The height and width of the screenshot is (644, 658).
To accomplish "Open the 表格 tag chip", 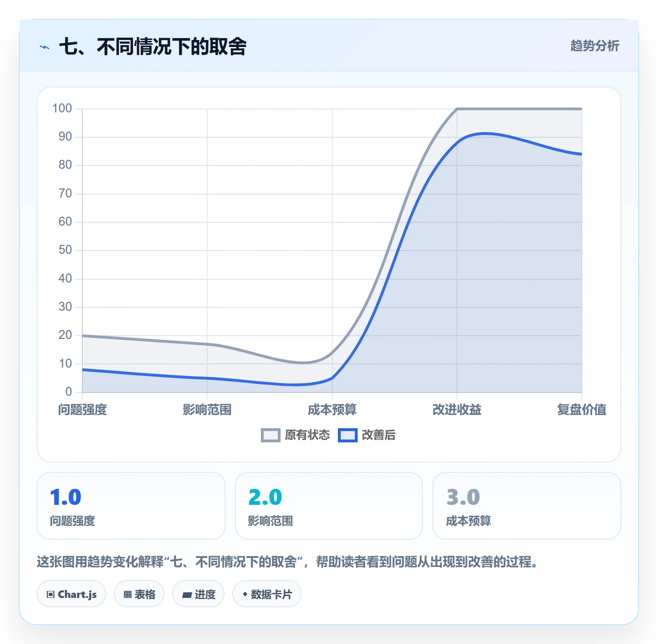I will (139, 594).
